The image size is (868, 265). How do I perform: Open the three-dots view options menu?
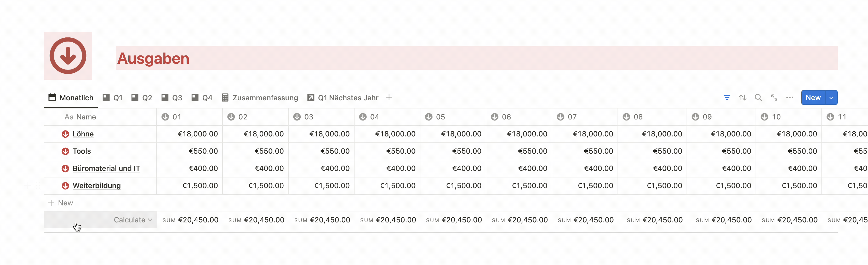[x=790, y=98]
